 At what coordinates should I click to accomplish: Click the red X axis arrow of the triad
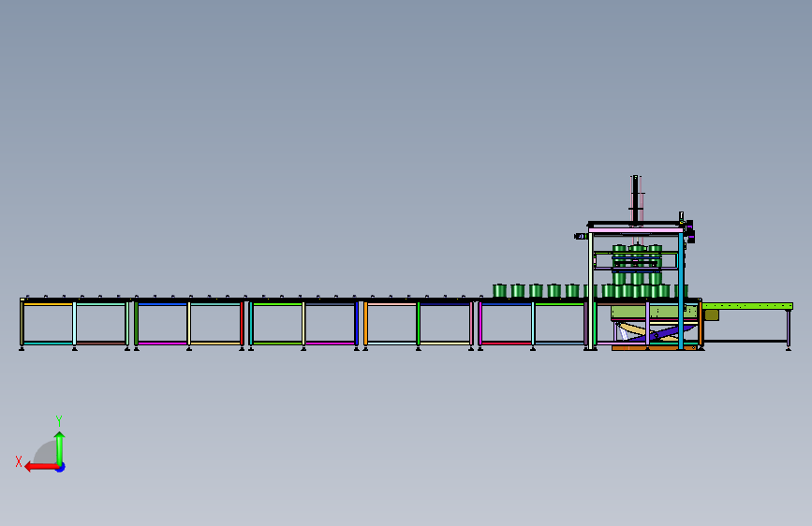click(40, 467)
